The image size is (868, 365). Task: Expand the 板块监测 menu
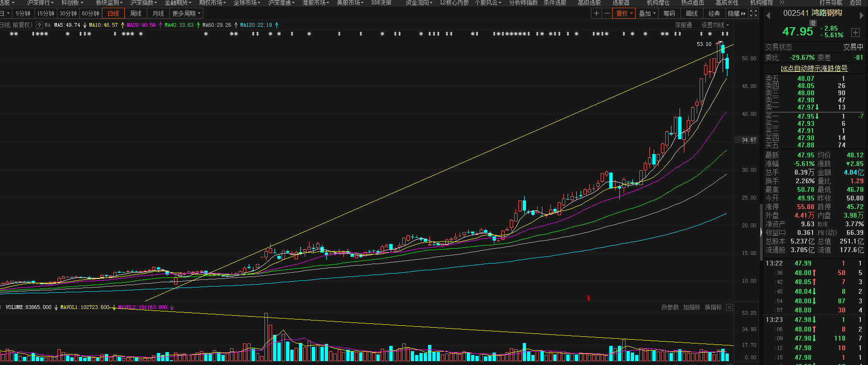tap(109, 3)
